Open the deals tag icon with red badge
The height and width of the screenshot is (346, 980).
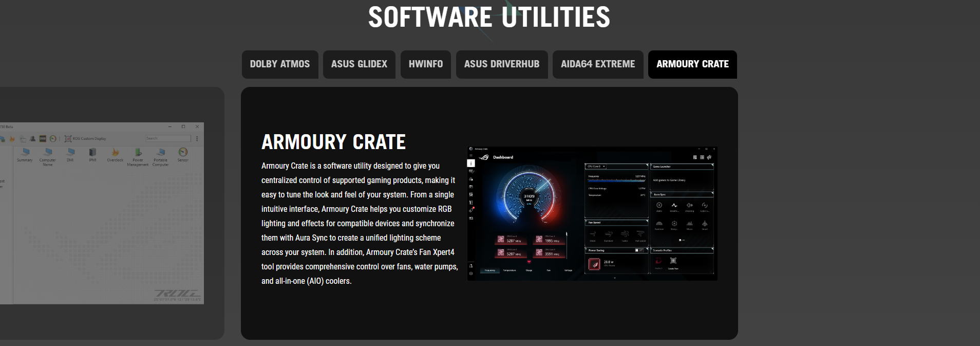(472, 210)
